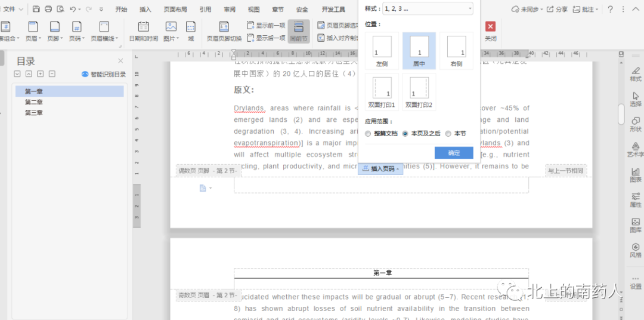
Task: Open the Review (审阅) tab
Action: tap(230, 9)
